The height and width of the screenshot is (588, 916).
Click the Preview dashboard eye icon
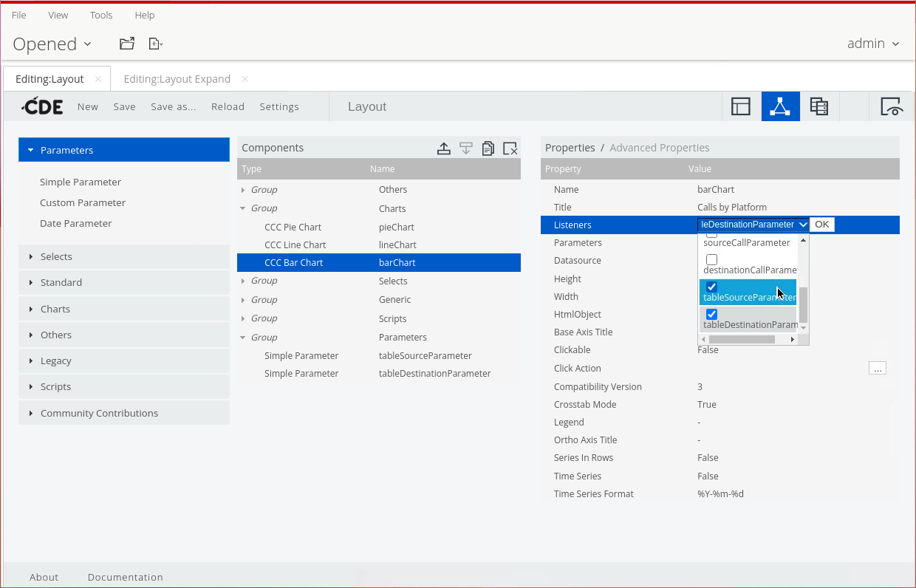click(892, 106)
